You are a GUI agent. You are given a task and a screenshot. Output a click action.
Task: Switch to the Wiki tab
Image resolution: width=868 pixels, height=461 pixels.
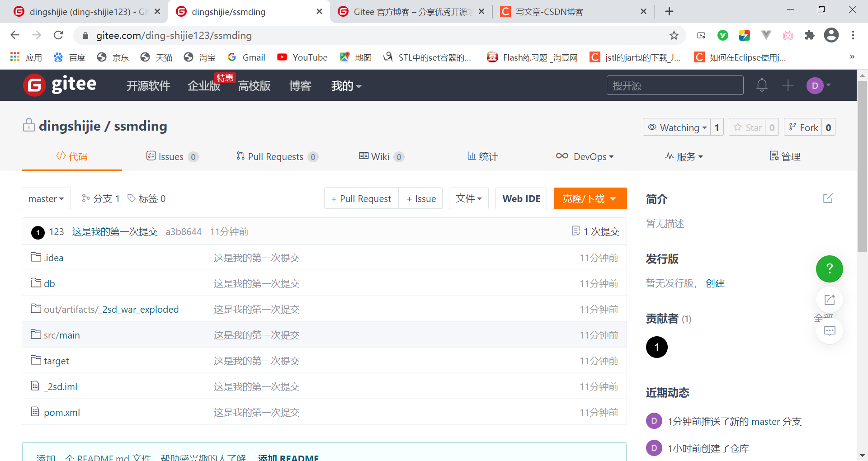(381, 156)
